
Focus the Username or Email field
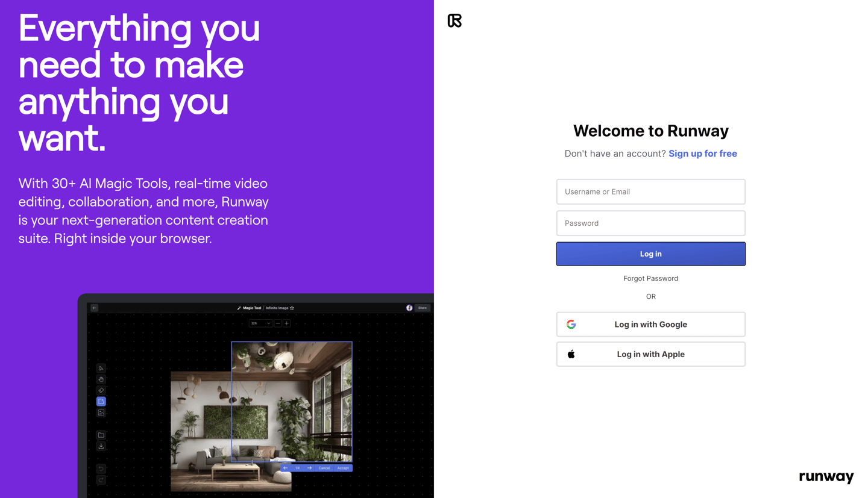[650, 191]
